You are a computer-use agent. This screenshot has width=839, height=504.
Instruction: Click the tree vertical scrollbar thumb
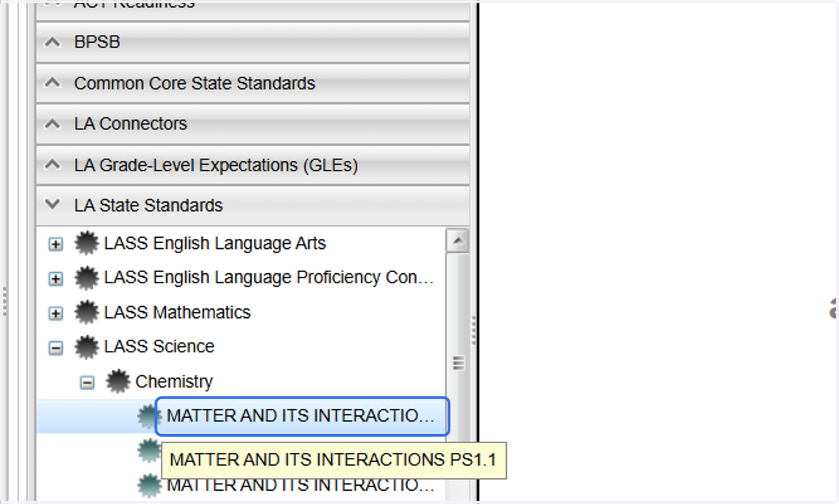pyautogui.click(x=458, y=363)
